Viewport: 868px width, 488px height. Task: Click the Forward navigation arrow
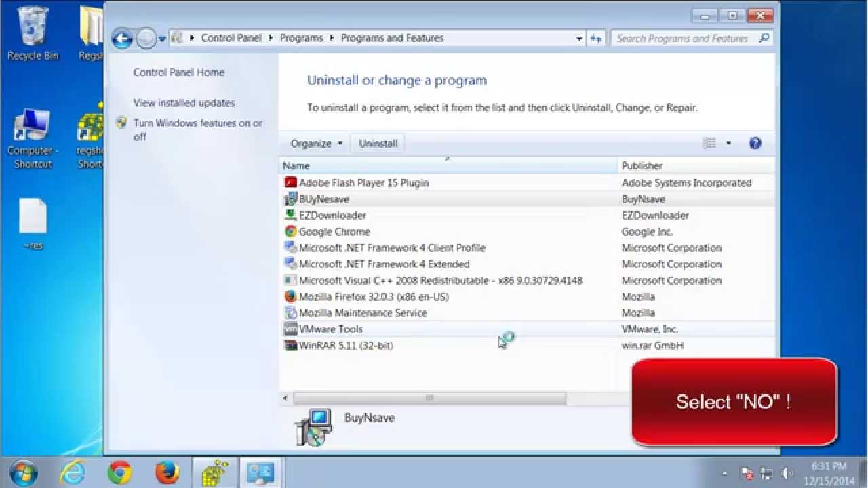[146, 39]
